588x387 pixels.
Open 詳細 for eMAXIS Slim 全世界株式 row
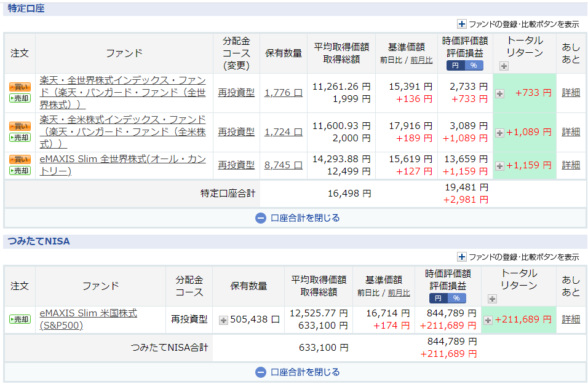click(571, 165)
